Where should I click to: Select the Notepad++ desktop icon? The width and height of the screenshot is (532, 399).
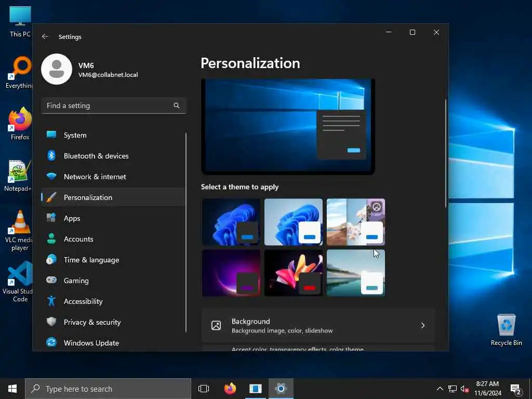point(19,176)
